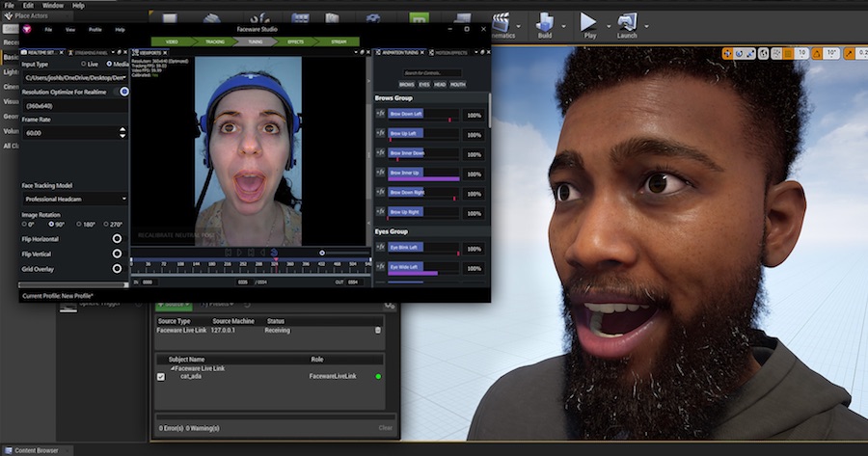The image size is (868, 456).
Task: Click the Play button in Unreal toolbar
Action: [588, 21]
